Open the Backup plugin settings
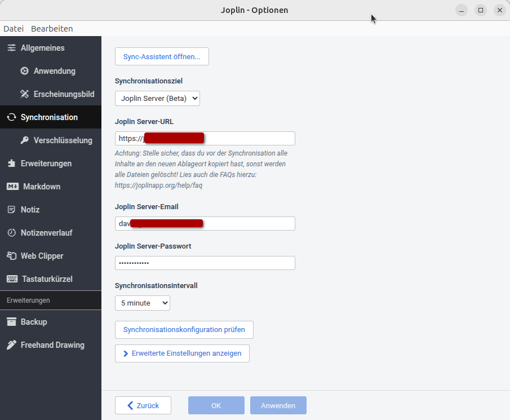 33,322
